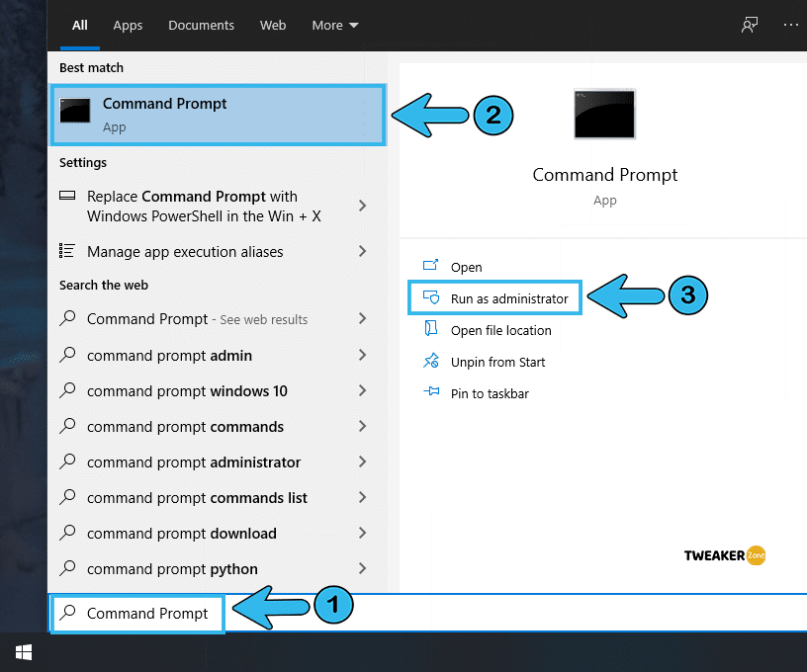Image resolution: width=807 pixels, height=672 pixels.
Task: Click the Windows Start button
Action: click(24, 652)
